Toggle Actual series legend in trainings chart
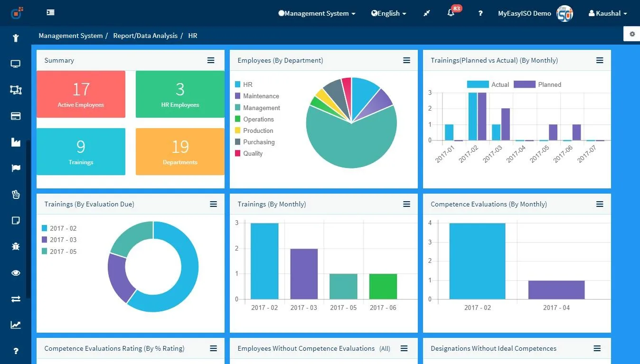640x364 pixels. 488,84
